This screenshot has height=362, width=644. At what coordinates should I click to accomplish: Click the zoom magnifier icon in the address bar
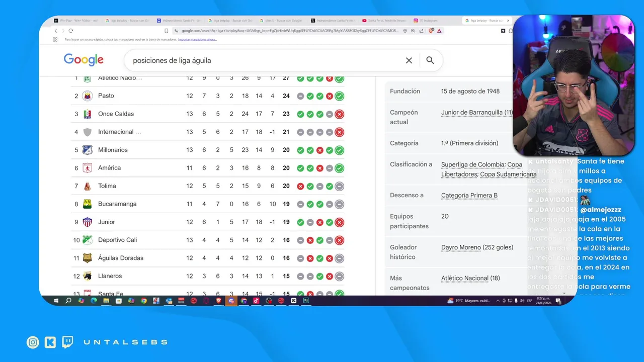coord(413,31)
